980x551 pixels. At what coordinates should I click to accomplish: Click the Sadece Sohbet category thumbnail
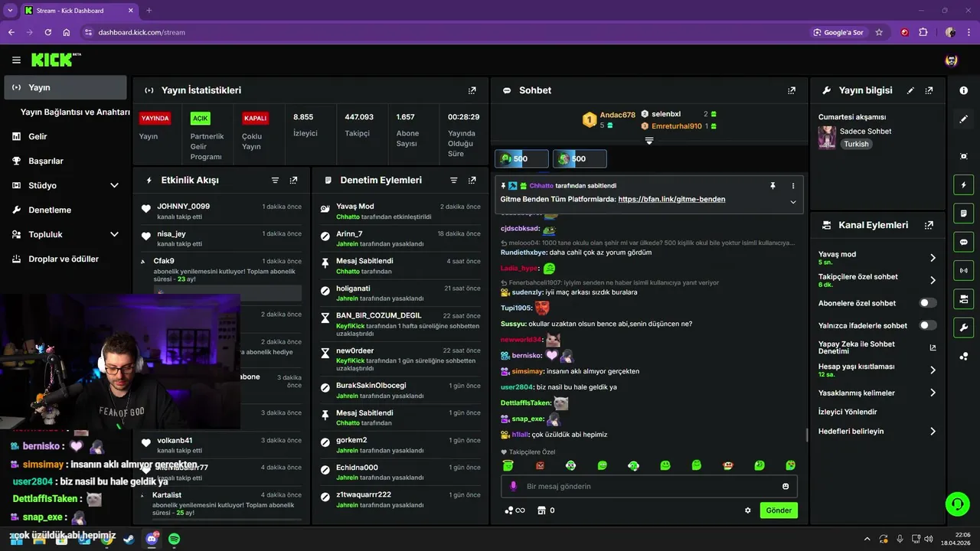[x=827, y=138]
